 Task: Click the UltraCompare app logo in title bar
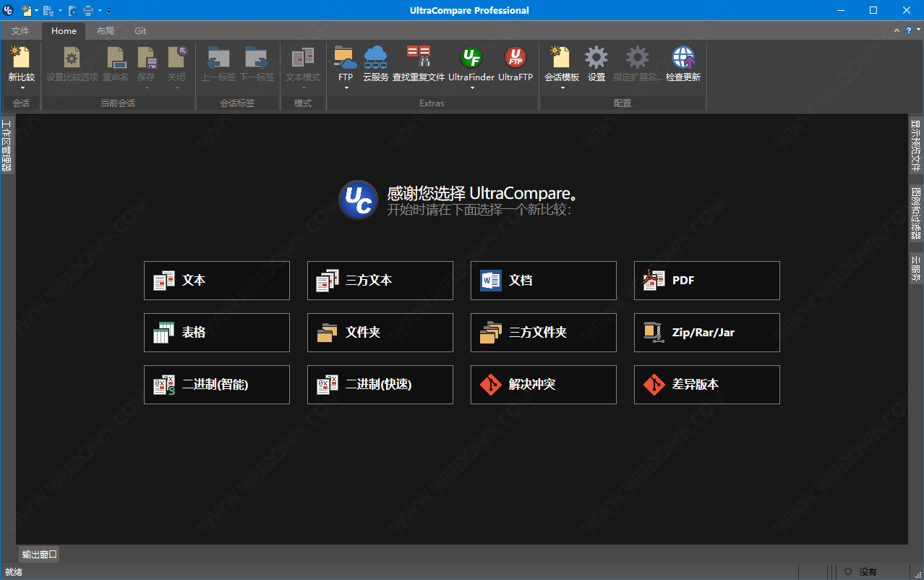coord(9,10)
